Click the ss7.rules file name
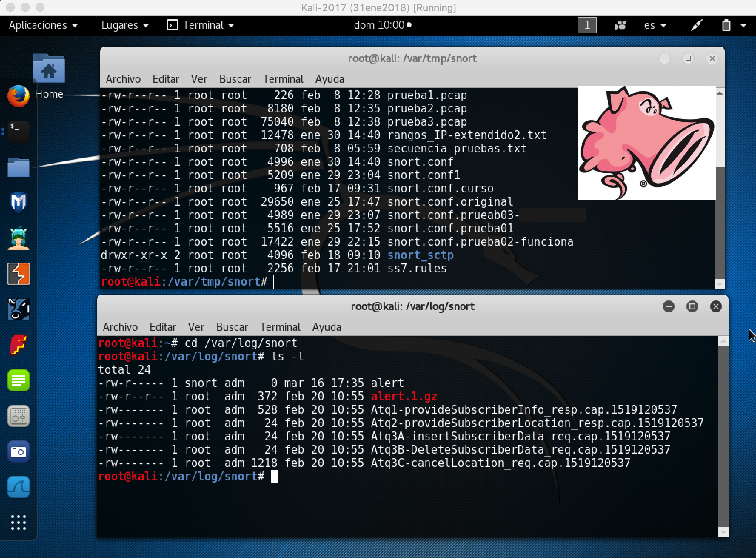Image resolution: width=756 pixels, height=558 pixels. [x=417, y=269]
